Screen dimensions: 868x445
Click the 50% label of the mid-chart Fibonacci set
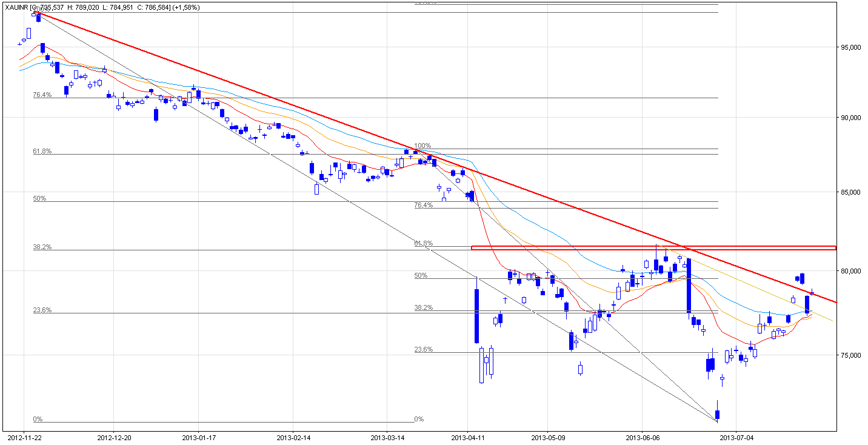(421, 276)
